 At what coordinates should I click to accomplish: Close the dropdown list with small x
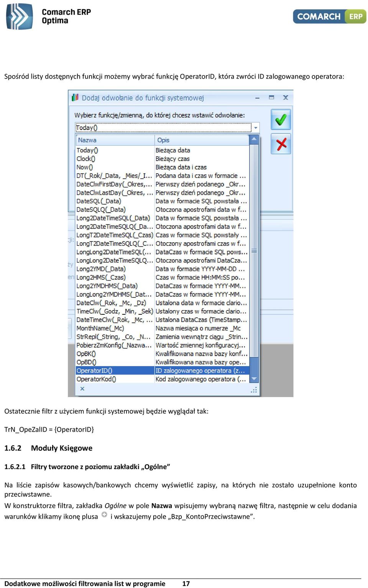pyautogui.click(x=82, y=389)
